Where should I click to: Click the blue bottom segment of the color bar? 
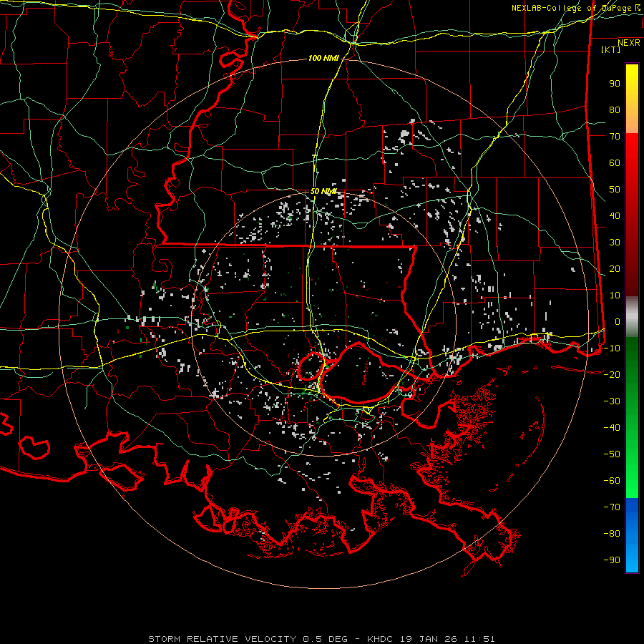[x=632, y=535]
